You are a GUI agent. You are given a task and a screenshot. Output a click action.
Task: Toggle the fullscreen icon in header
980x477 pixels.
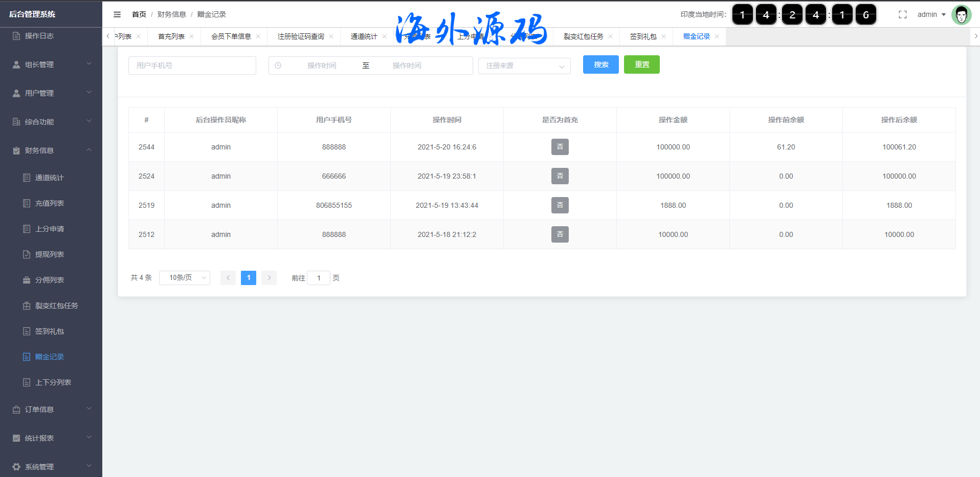pyautogui.click(x=902, y=14)
